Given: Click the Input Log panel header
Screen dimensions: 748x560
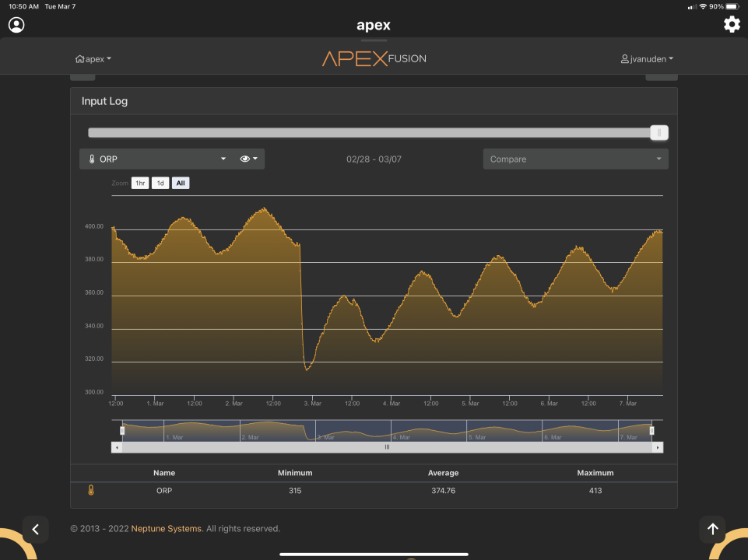Looking at the screenshot, I should [x=374, y=101].
